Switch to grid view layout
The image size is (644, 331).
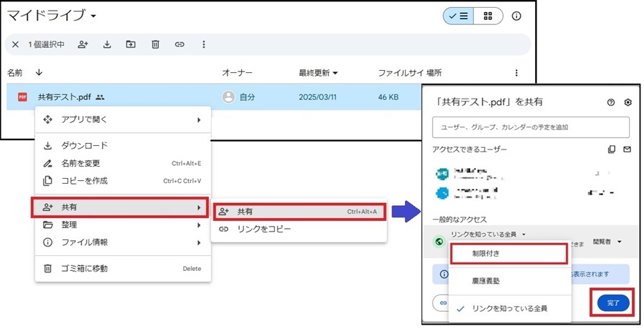point(488,16)
